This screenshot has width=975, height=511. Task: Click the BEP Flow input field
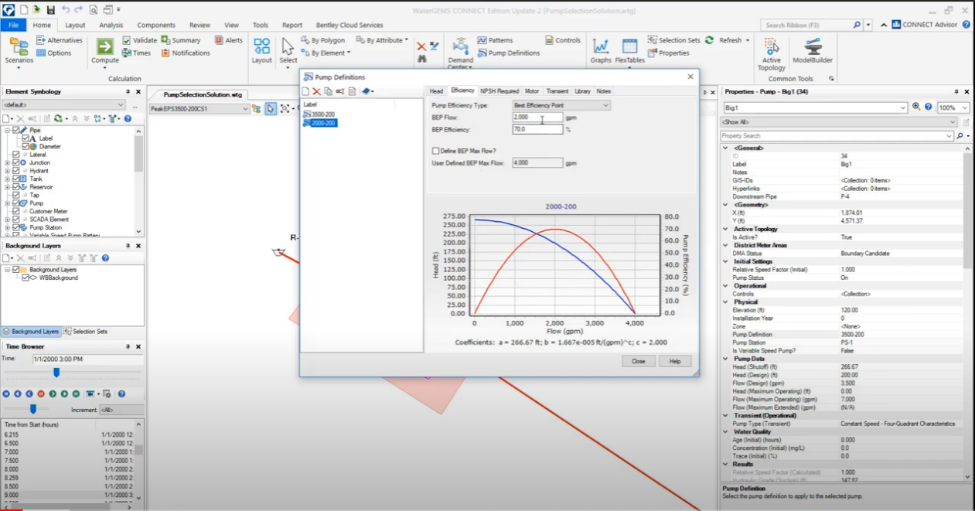point(537,117)
